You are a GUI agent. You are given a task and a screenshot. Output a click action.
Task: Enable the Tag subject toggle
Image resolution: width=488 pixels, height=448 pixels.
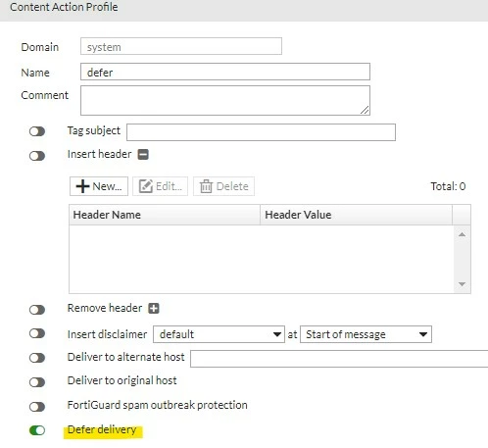point(37,131)
